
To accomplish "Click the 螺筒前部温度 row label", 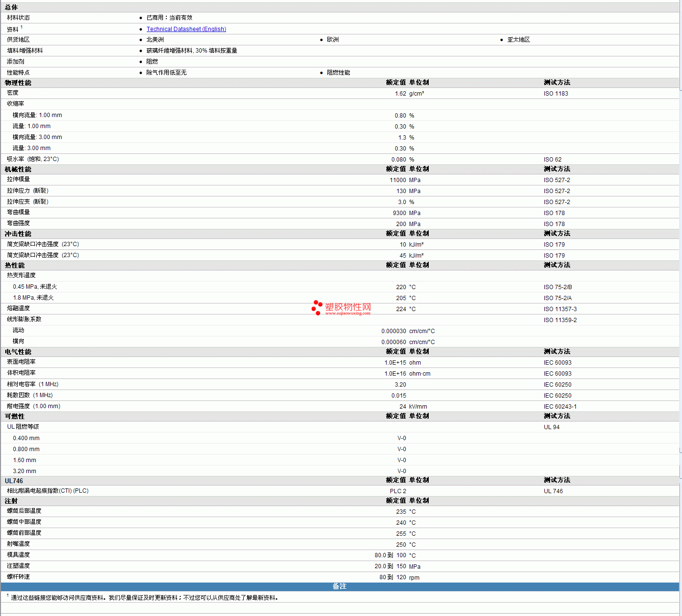I will pyautogui.click(x=24, y=533).
